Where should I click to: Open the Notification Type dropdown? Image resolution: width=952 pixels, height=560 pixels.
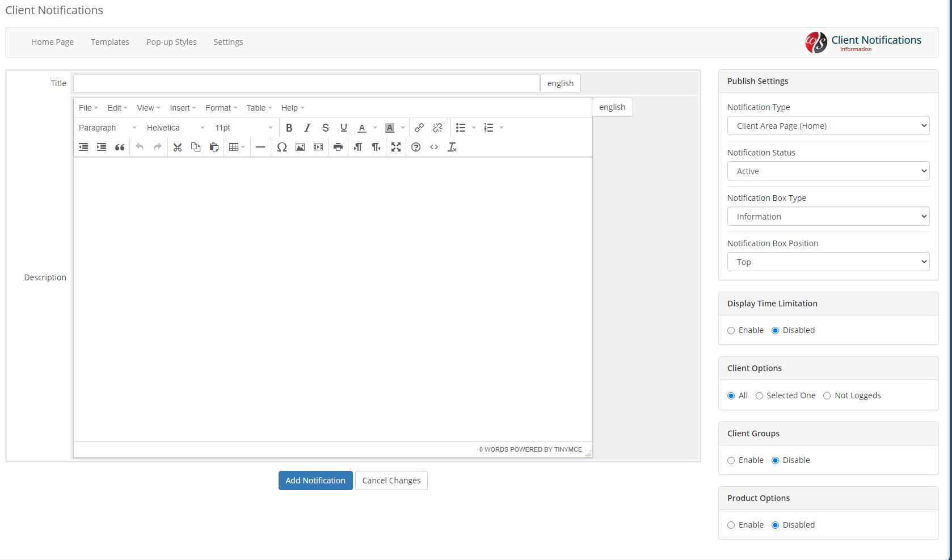[828, 126]
